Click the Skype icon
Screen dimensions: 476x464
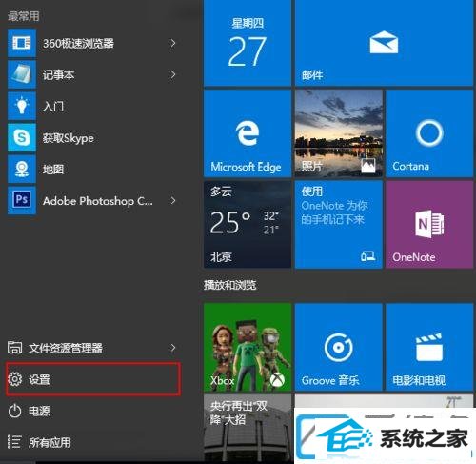[22, 137]
